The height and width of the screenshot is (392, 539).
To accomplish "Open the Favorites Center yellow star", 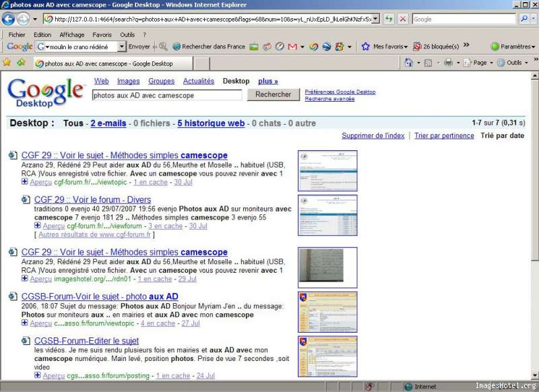I will 7,63.
